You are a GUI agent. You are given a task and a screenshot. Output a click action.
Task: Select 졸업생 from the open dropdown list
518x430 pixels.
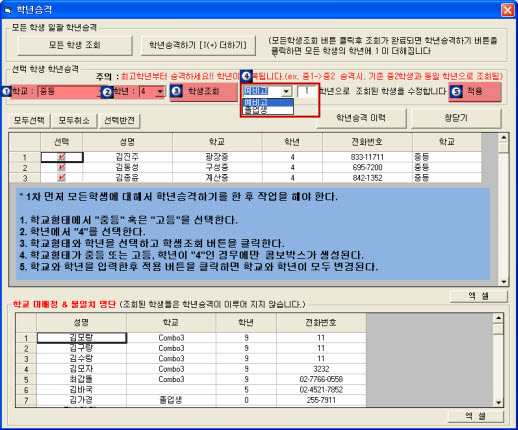click(x=268, y=110)
